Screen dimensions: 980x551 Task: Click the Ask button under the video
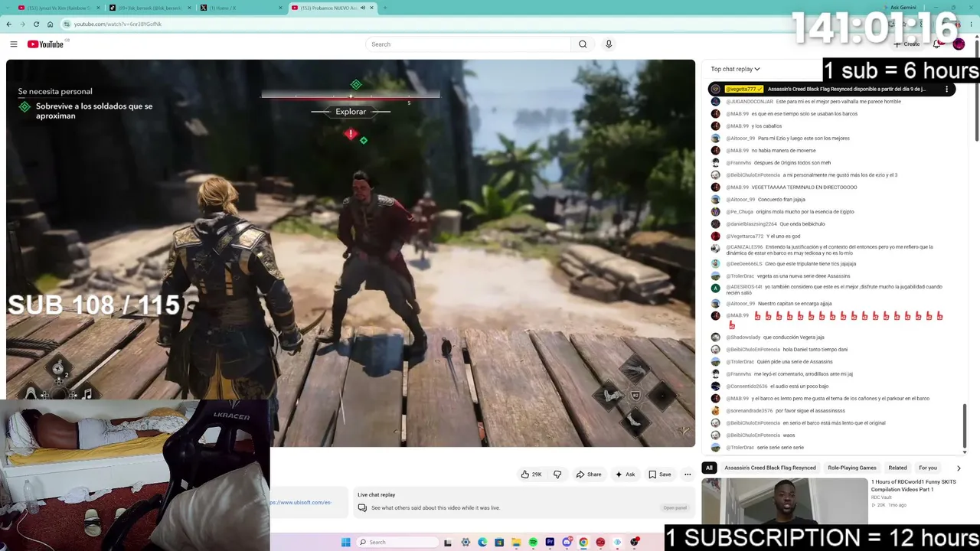click(625, 474)
